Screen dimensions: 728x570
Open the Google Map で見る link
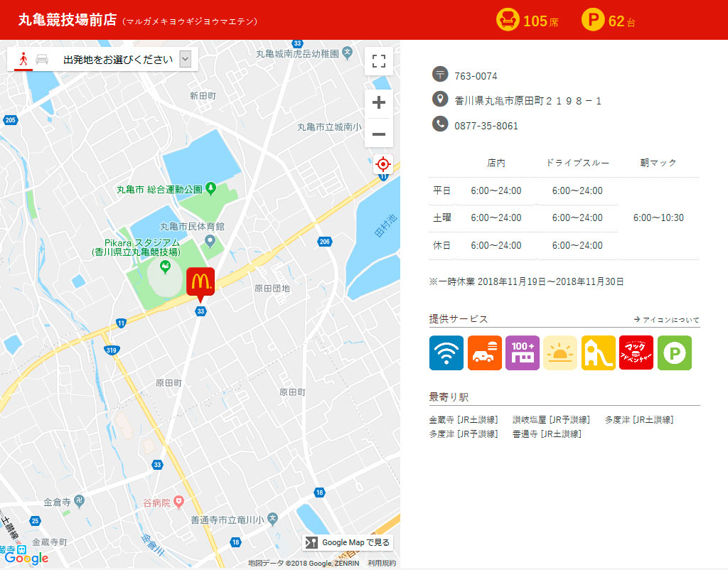point(347,542)
